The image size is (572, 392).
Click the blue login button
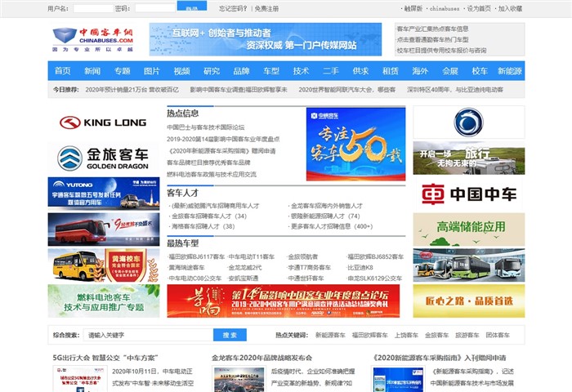click(192, 6)
